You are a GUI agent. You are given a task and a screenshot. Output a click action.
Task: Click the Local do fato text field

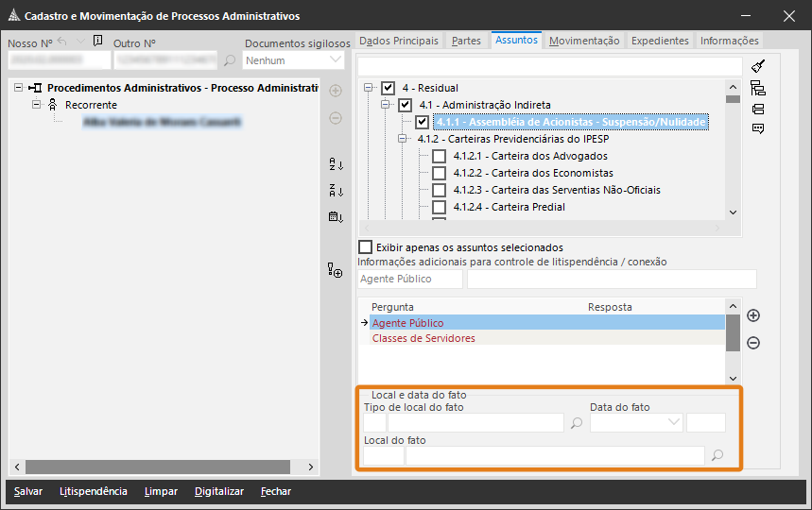555,456
